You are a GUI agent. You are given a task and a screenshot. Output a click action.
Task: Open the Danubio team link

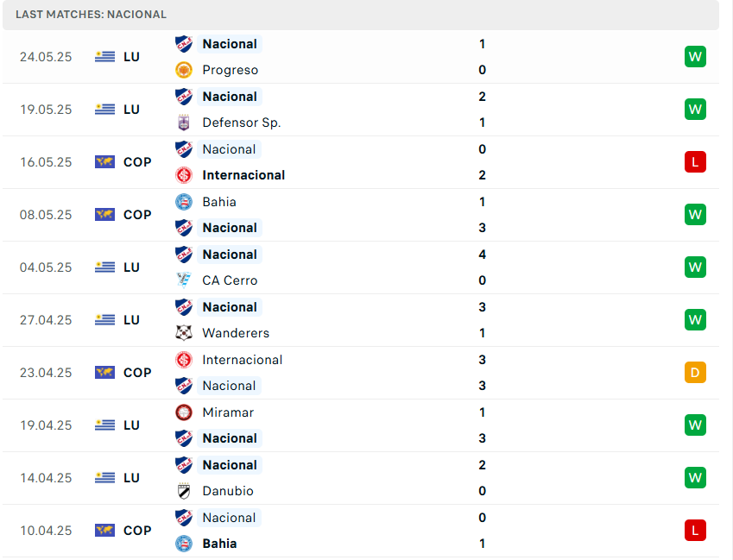click(x=228, y=491)
